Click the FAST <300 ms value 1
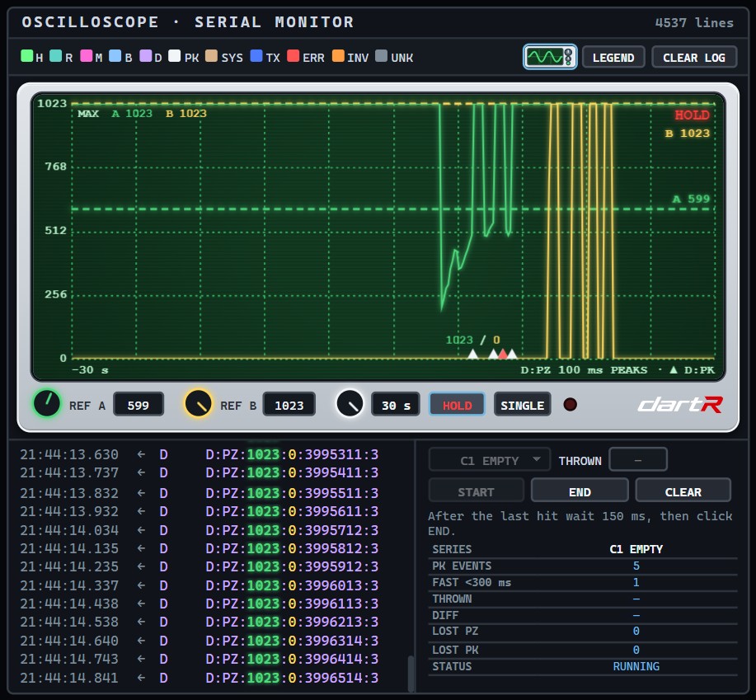 pos(636,582)
